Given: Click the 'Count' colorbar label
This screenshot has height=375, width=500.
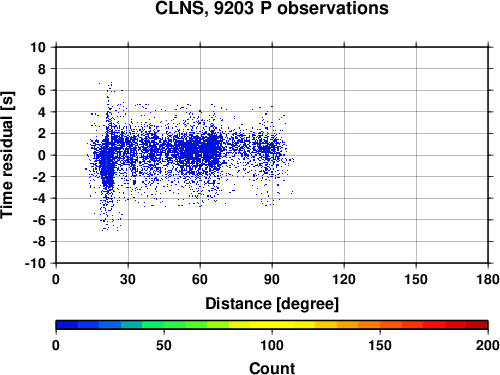Looking at the screenshot, I should click(x=272, y=368).
